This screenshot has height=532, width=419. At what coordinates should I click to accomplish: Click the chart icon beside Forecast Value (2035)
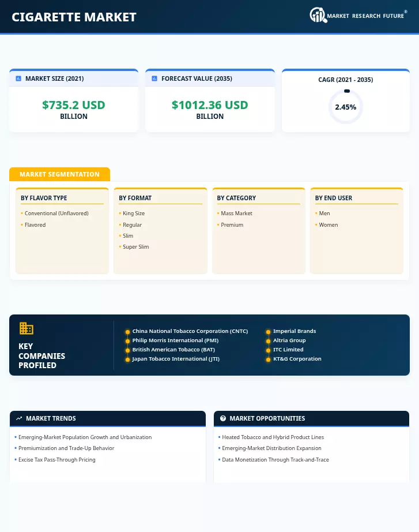[x=154, y=78]
